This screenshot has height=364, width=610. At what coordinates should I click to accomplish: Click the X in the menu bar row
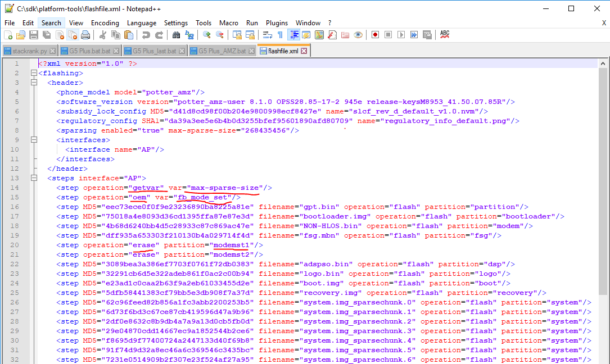coord(604,23)
